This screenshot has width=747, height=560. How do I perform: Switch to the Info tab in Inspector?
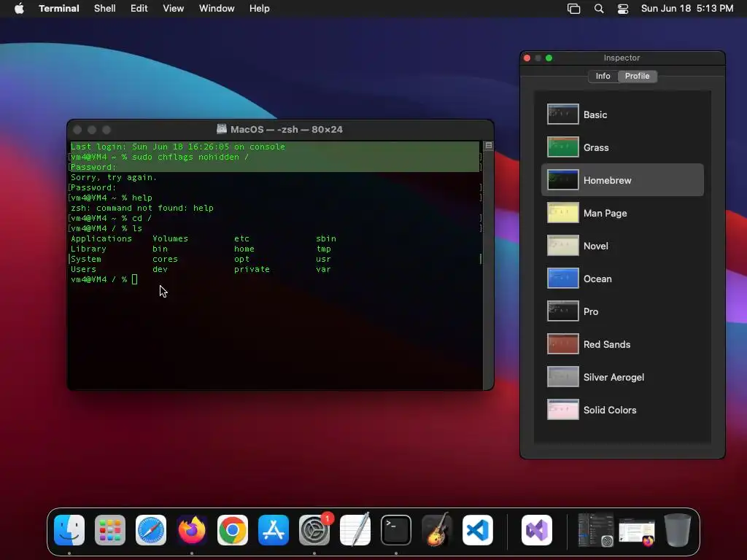point(603,76)
